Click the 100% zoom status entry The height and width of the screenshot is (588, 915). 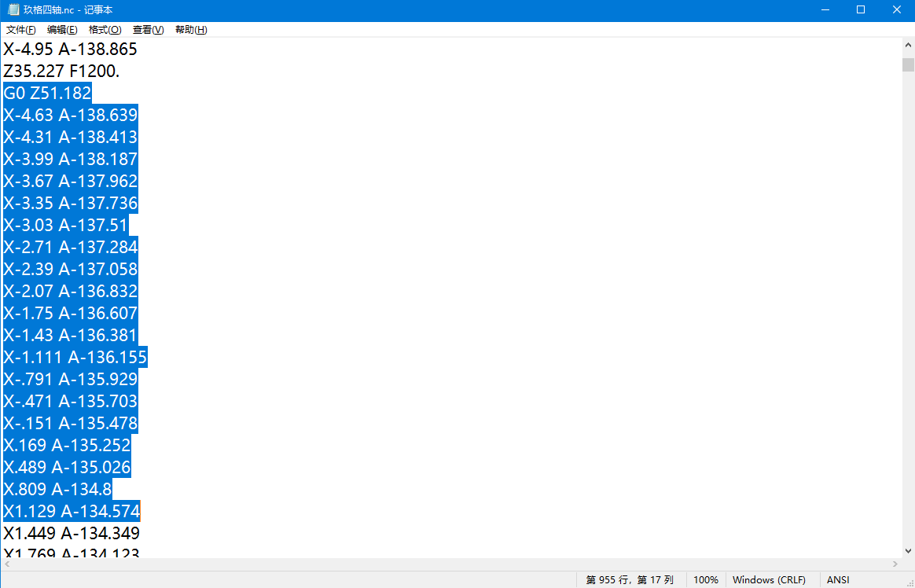(705, 580)
